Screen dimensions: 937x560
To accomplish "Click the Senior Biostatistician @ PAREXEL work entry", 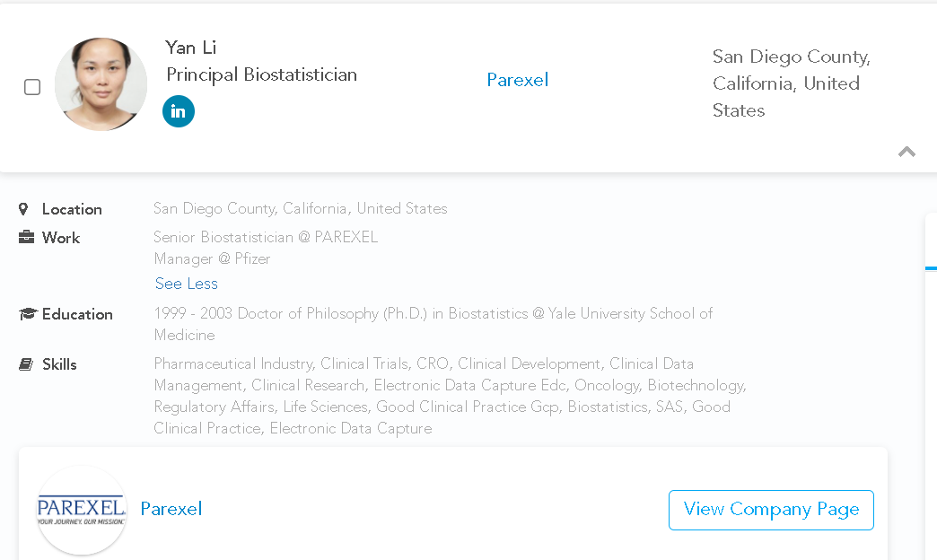I will (x=266, y=237).
